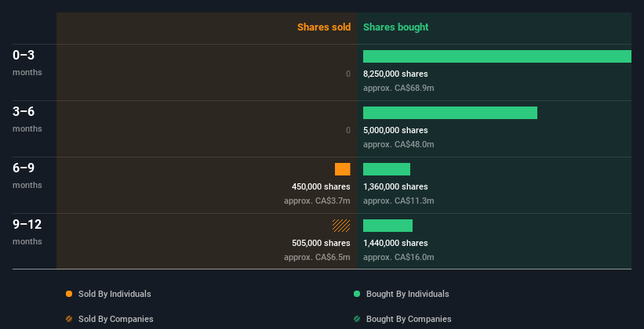
Task: Click the Shares sold column header
Action: click(323, 27)
